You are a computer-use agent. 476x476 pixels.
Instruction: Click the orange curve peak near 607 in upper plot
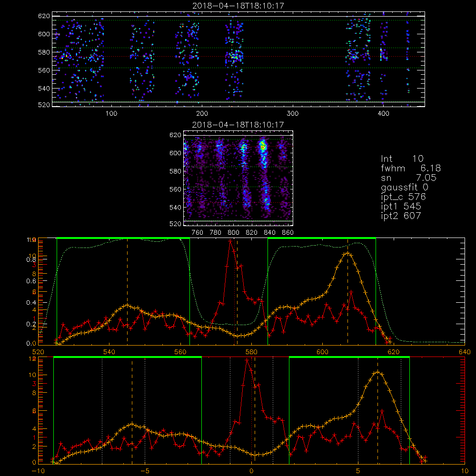coord(347,253)
